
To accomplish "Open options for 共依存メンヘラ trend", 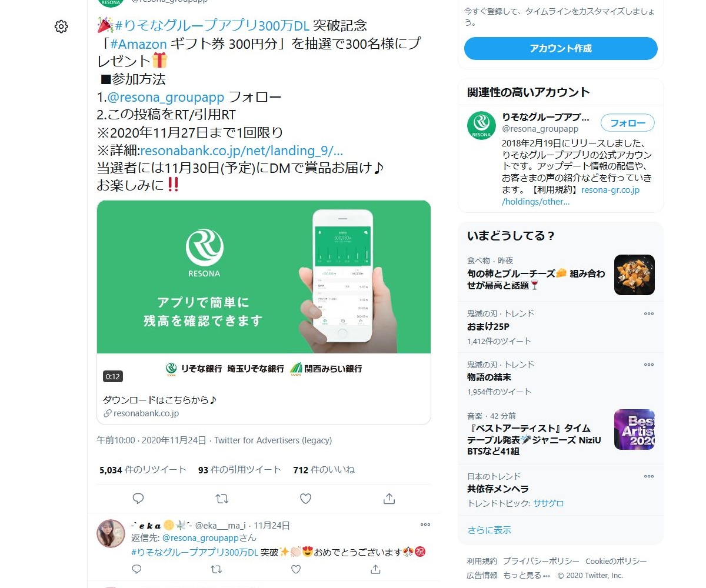I will [x=649, y=476].
